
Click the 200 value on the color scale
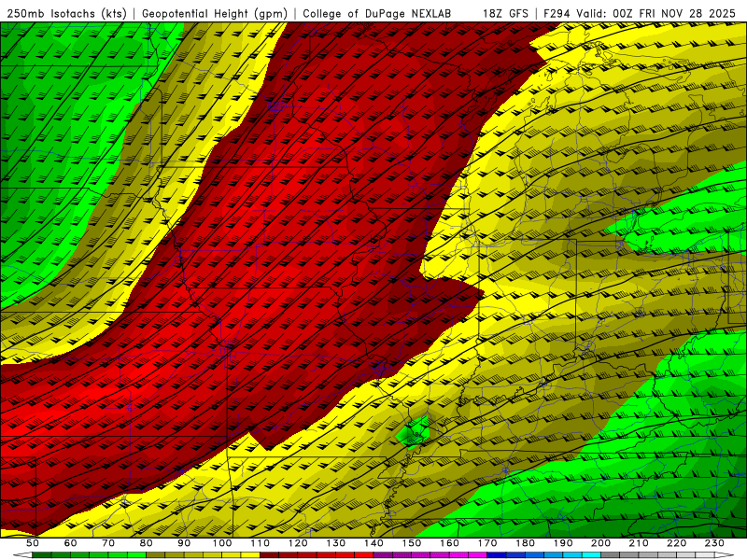pyautogui.click(x=601, y=543)
